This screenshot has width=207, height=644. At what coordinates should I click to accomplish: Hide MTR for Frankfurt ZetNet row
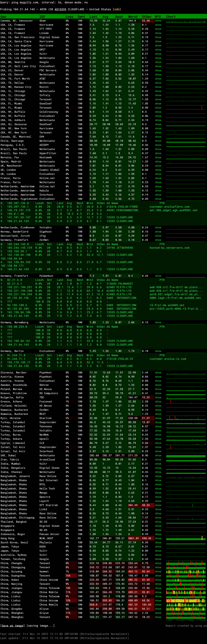point(158,240)
